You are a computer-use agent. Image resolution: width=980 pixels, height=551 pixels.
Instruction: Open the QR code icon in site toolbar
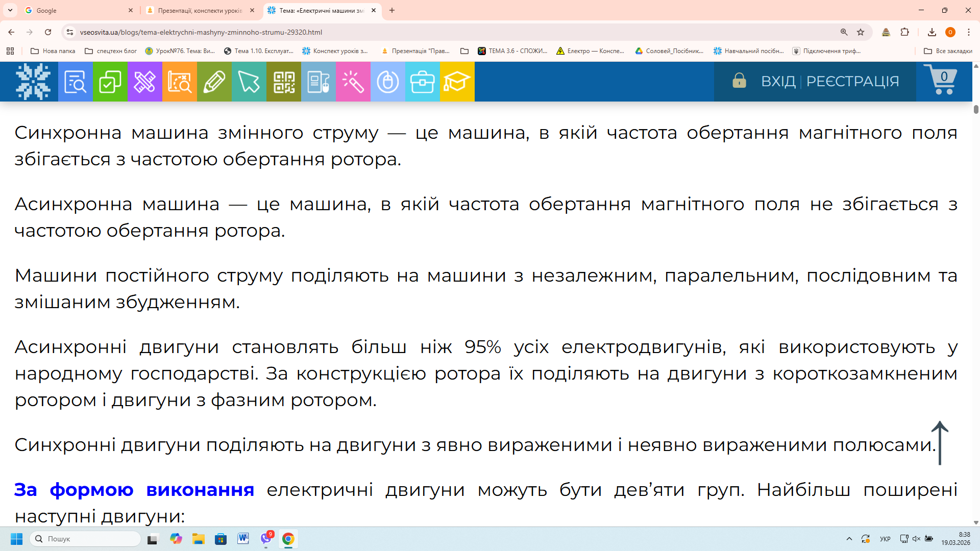[x=284, y=82]
